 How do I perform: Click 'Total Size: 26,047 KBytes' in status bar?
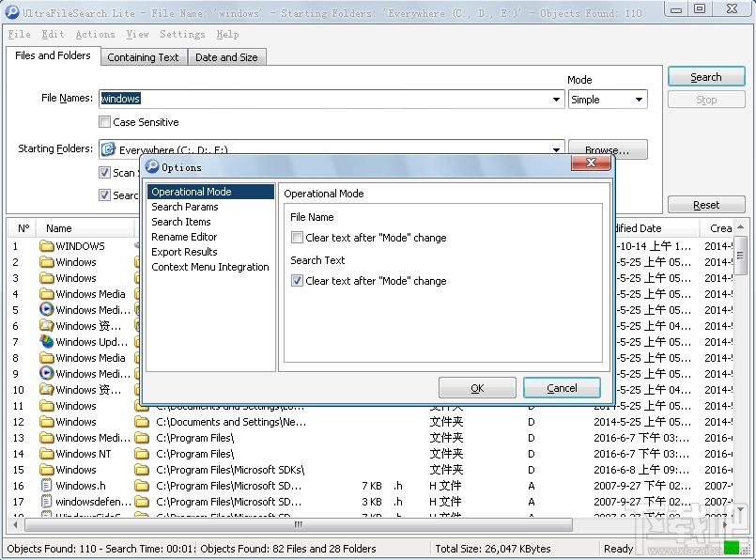point(493,549)
